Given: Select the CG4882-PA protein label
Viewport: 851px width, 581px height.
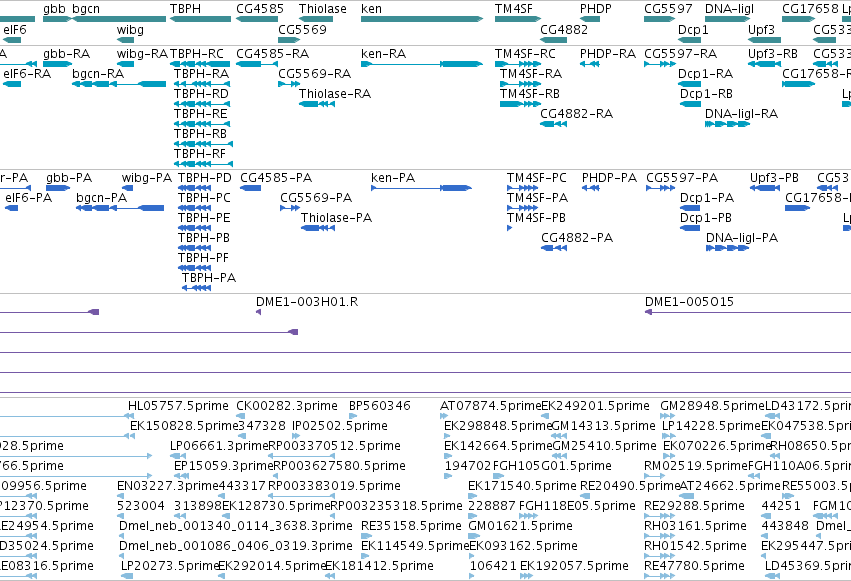Looking at the screenshot, I should click(577, 238).
